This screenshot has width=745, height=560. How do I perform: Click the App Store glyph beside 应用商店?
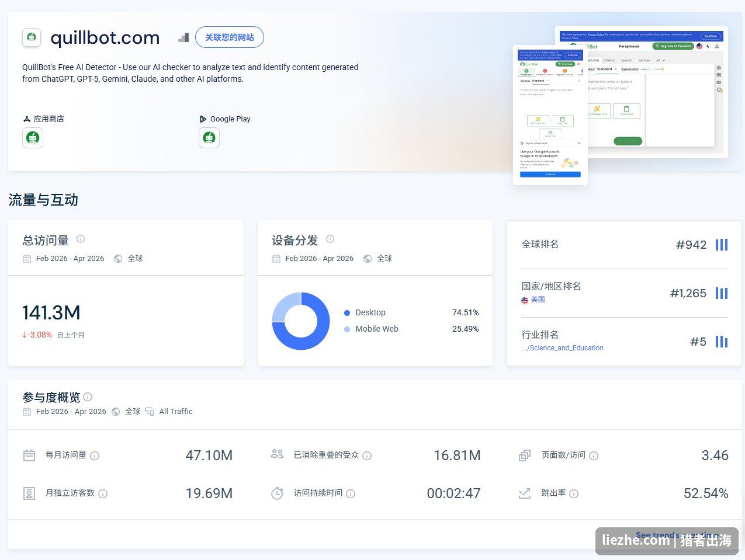(x=26, y=119)
